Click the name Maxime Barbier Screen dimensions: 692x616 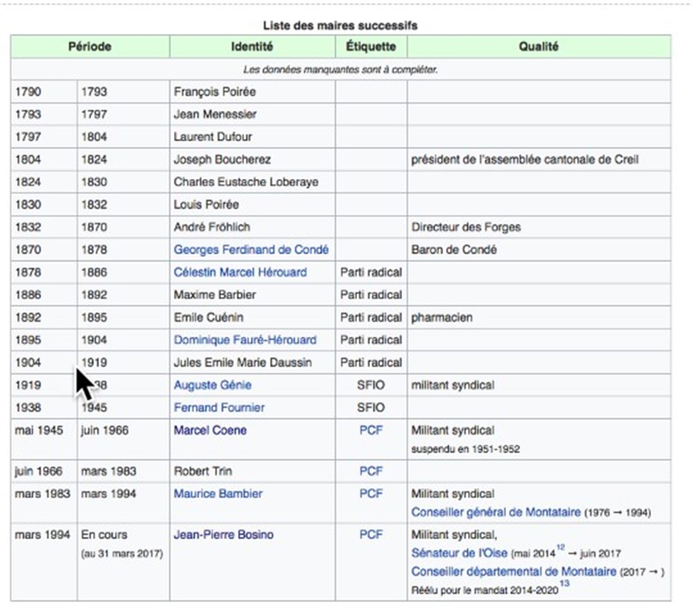click(x=215, y=295)
